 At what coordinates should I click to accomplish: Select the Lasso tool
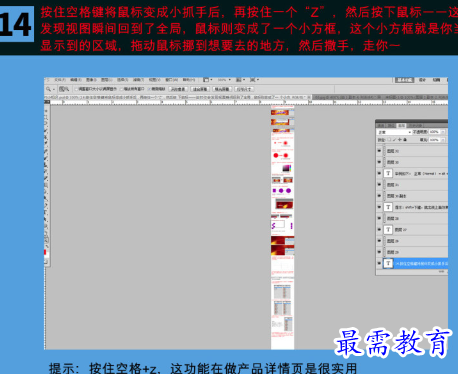(46, 123)
